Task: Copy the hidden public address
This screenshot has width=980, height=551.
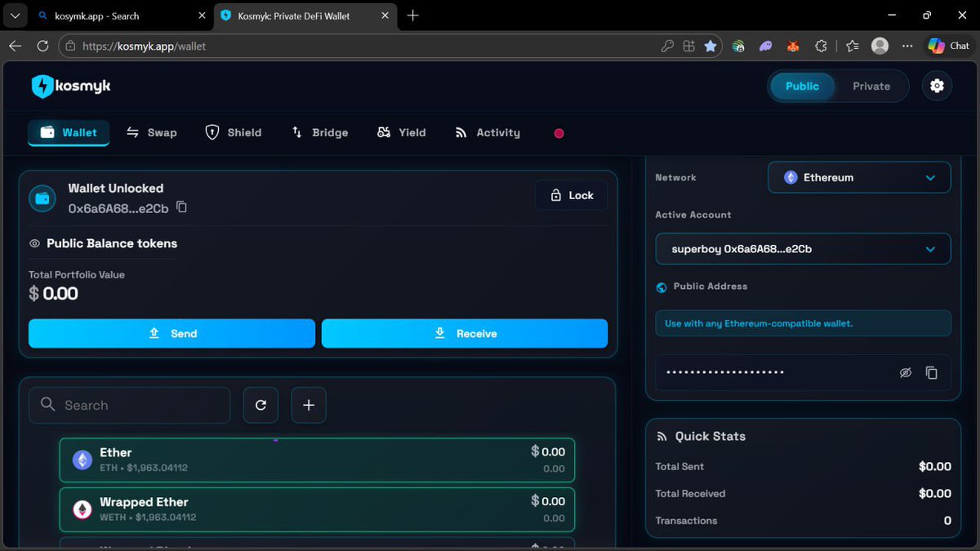Action: point(932,372)
